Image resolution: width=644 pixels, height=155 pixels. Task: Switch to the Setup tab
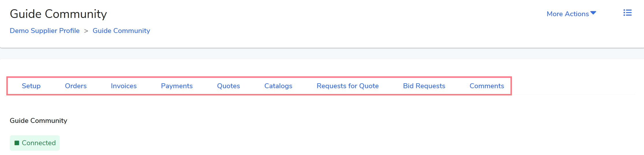[x=31, y=86]
